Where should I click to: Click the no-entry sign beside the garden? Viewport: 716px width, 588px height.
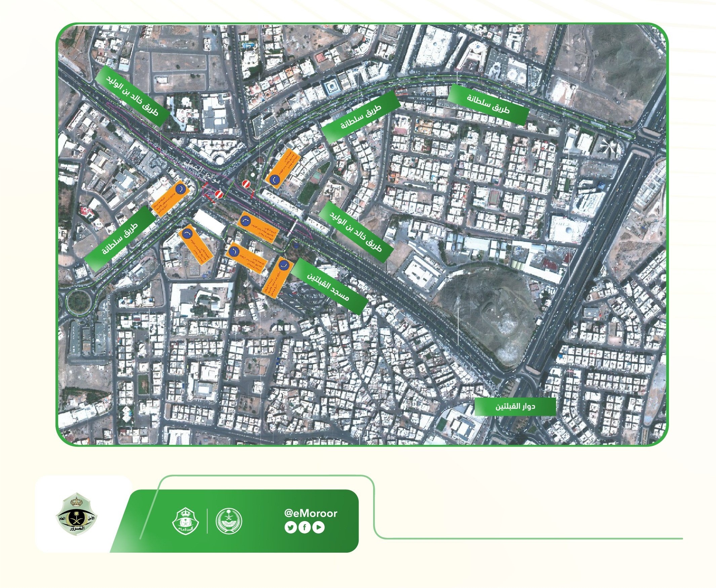click(x=246, y=184)
